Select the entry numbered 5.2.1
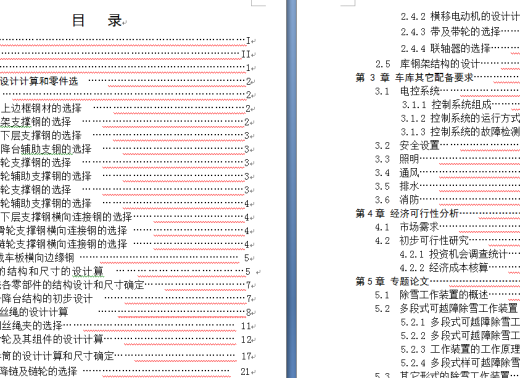520x378 pixels. coord(460,322)
